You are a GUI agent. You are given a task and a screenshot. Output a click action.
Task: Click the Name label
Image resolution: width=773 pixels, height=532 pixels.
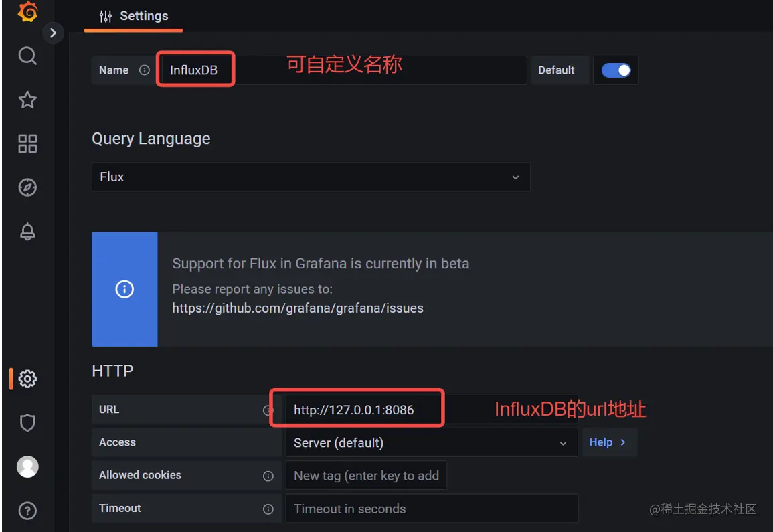[114, 70]
